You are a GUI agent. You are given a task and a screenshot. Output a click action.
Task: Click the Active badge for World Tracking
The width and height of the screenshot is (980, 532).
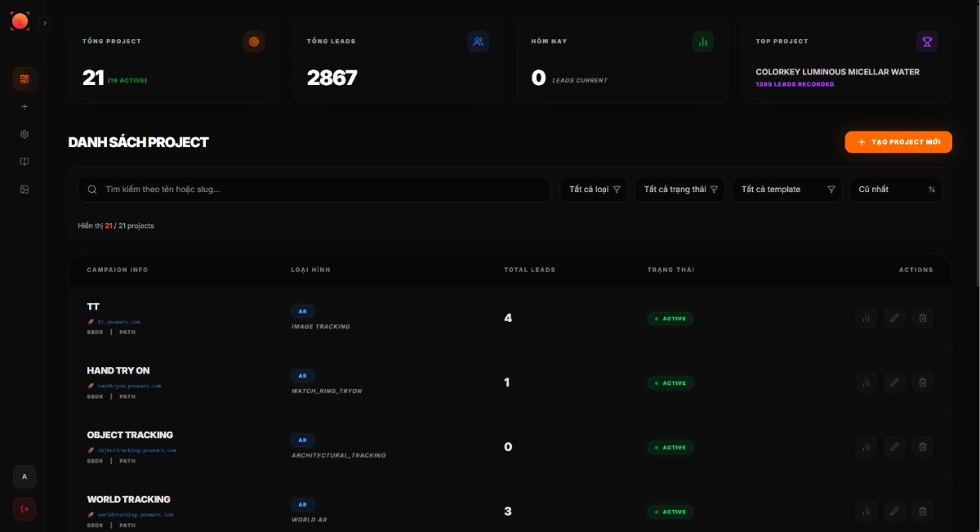click(x=670, y=512)
